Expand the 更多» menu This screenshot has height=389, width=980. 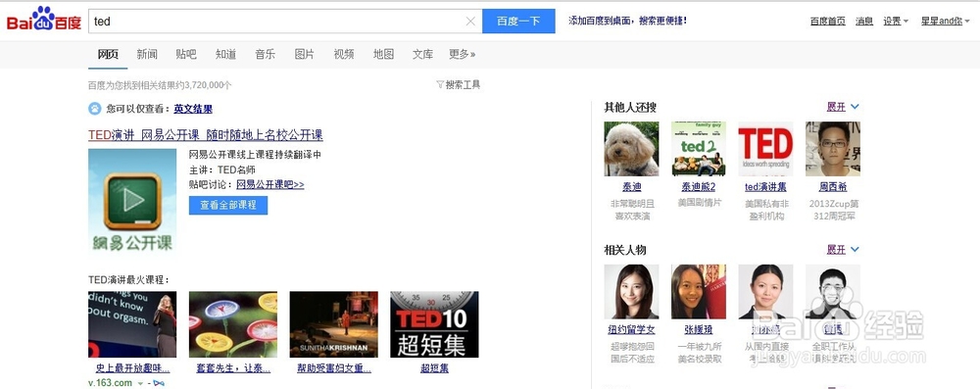(462, 55)
